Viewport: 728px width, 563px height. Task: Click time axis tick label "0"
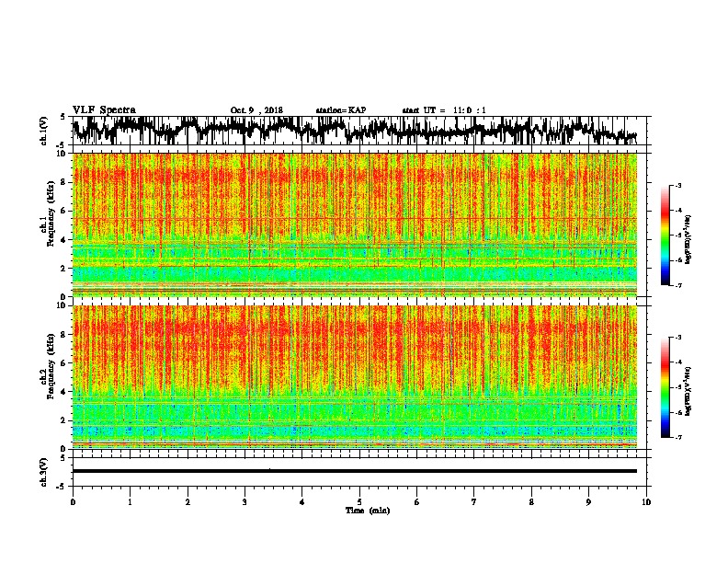73,502
